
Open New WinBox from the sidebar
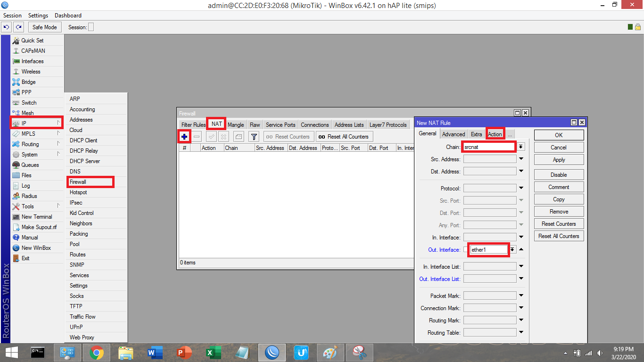click(36, 248)
